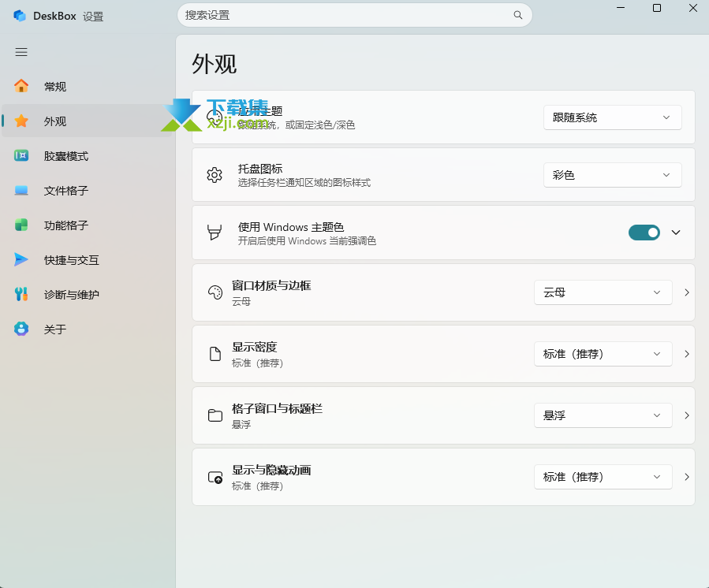Open 显示与隐藏动画 details via right chevron
This screenshot has width=709, height=588.
coord(687,477)
